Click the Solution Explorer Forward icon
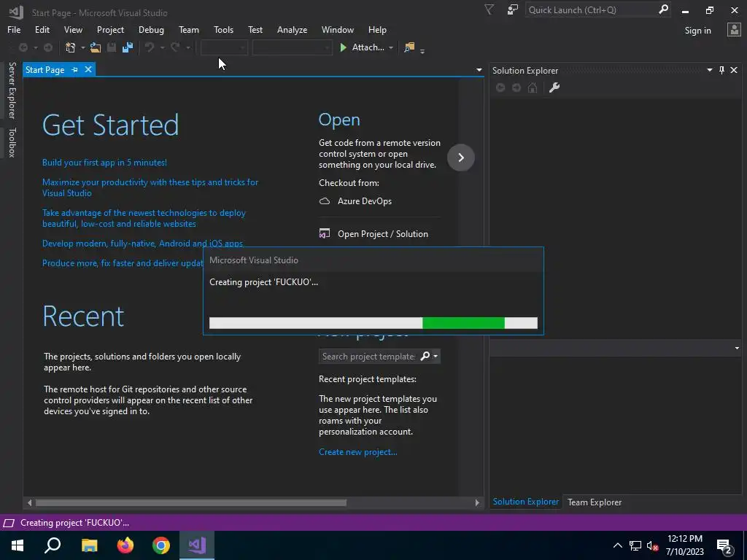Screen dimensions: 747x560 click(516, 87)
